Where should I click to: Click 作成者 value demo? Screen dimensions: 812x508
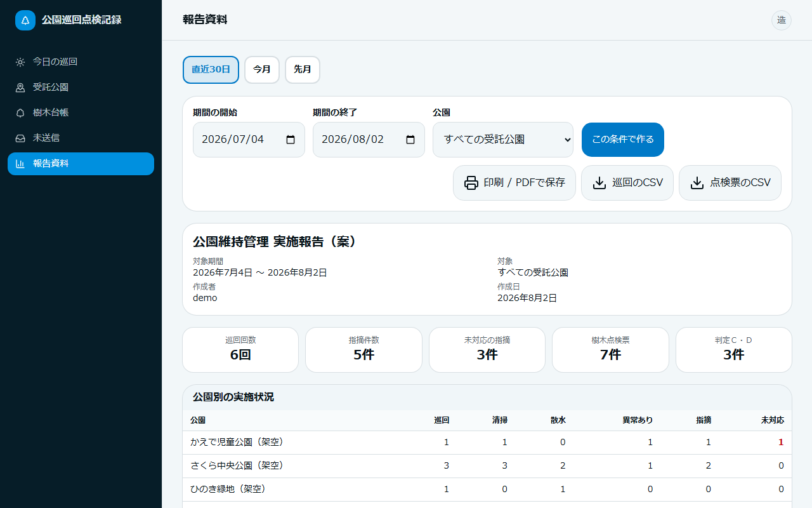coord(205,298)
